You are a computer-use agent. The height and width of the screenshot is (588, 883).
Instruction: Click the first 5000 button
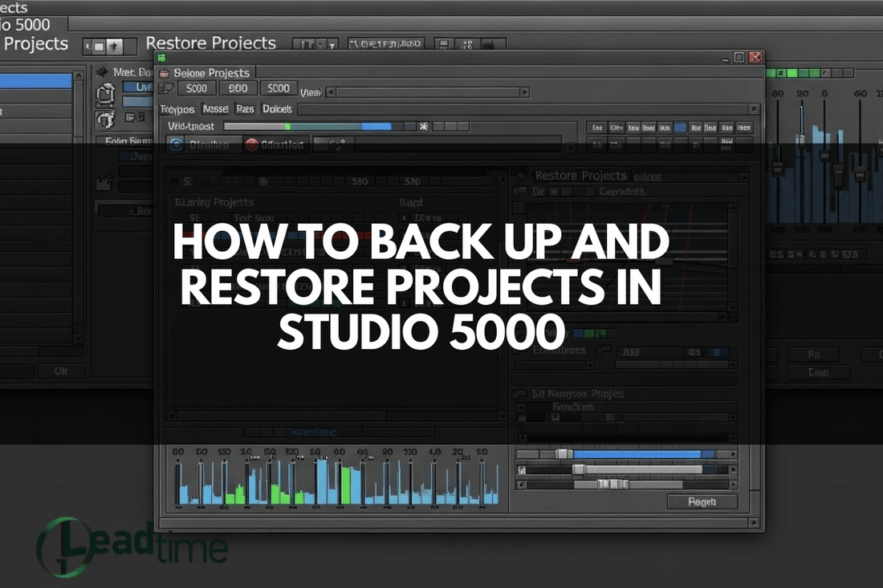coord(196,89)
